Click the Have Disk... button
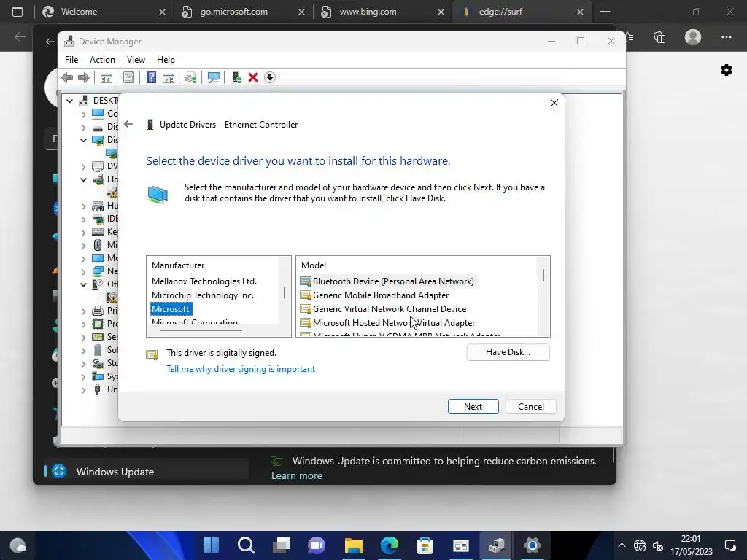This screenshot has width=747, height=560. coord(508,352)
